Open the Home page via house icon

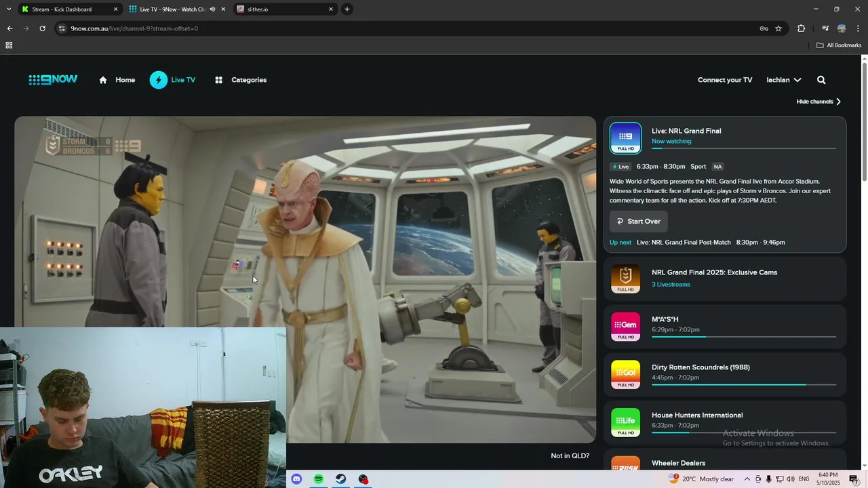tap(103, 80)
